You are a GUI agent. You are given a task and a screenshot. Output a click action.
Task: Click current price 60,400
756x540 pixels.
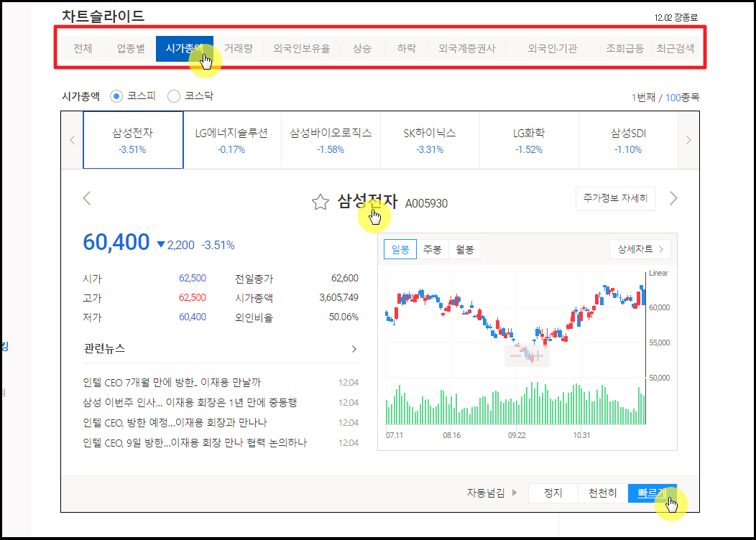[116, 242]
